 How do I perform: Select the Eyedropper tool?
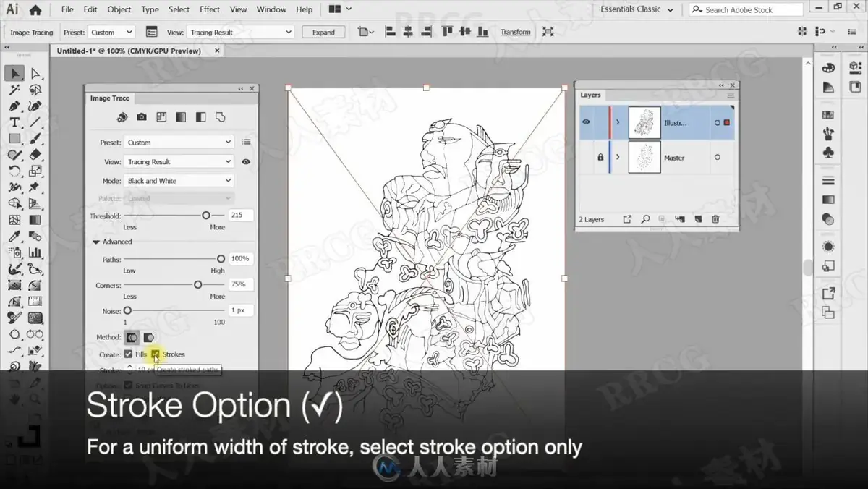click(14, 237)
